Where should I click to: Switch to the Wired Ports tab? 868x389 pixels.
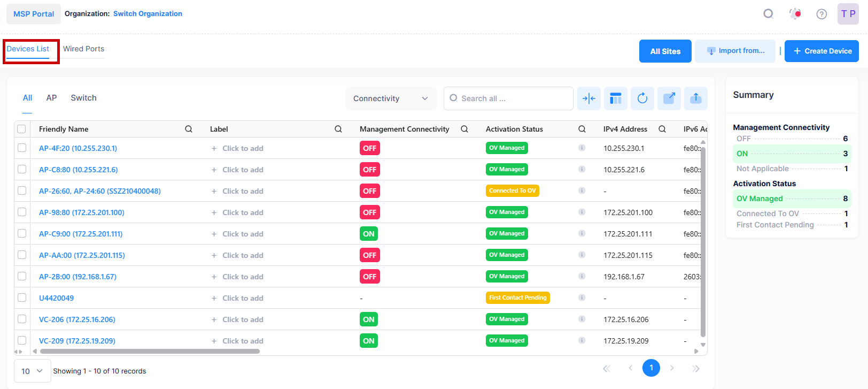click(83, 49)
